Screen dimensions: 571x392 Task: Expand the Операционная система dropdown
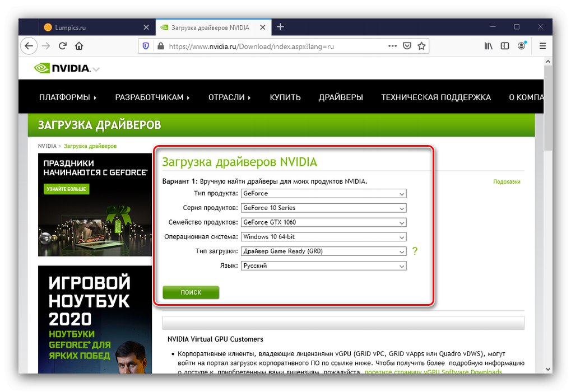pos(323,236)
